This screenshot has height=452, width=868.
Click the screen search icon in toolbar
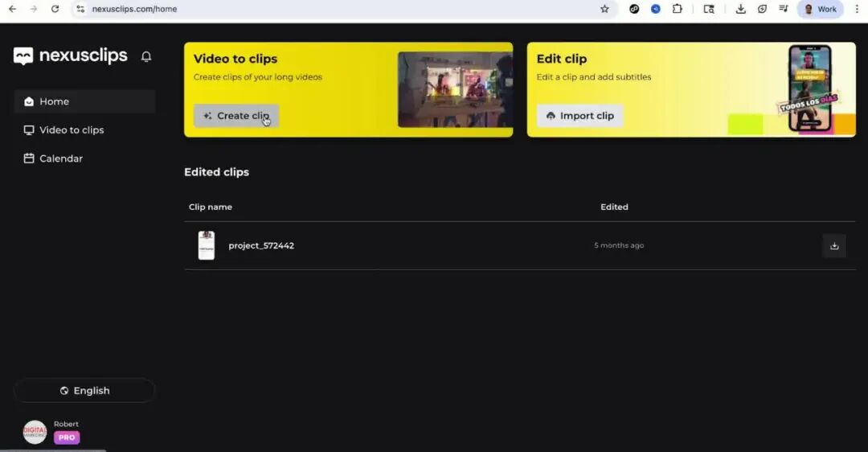[x=709, y=9]
